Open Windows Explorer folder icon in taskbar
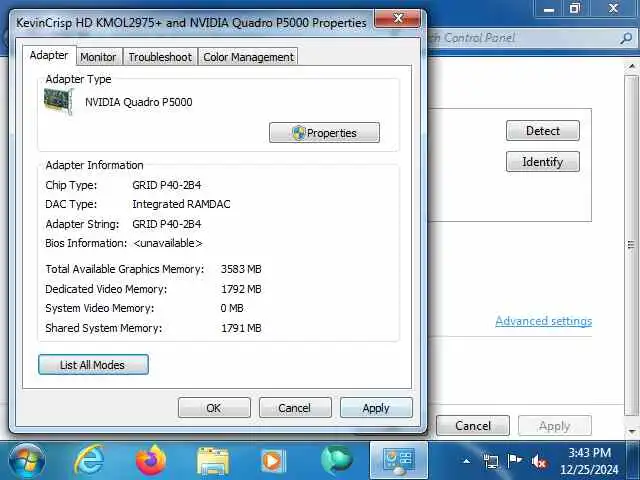The width and height of the screenshot is (640, 480). click(213, 461)
